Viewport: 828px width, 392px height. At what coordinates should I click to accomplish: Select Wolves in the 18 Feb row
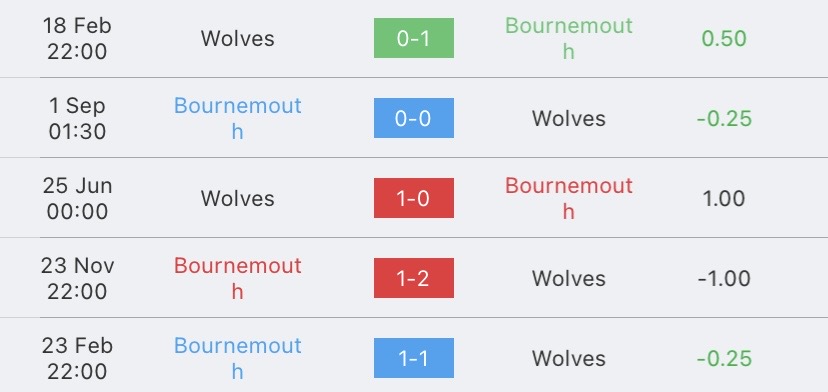point(238,39)
